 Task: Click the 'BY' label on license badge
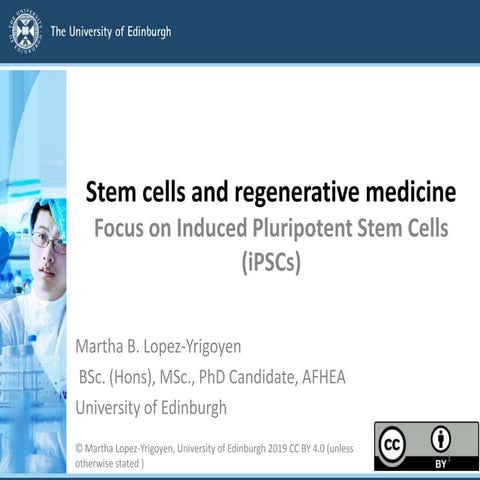pyautogui.click(x=441, y=464)
